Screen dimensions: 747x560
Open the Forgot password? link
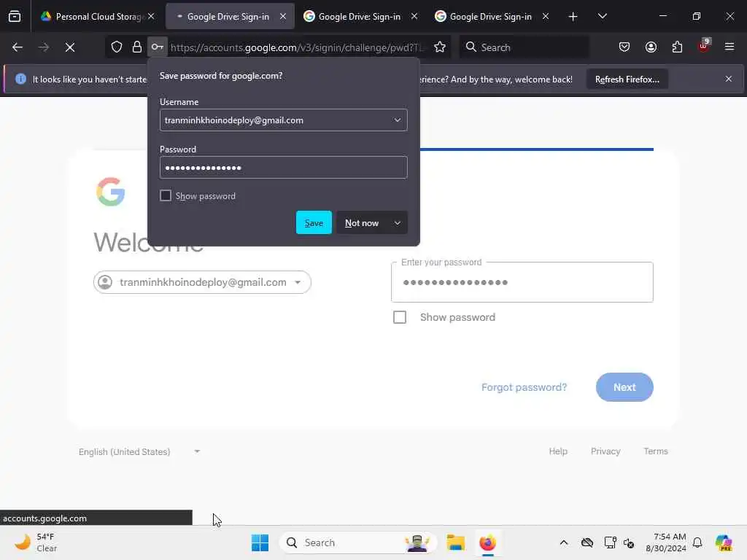click(x=524, y=387)
